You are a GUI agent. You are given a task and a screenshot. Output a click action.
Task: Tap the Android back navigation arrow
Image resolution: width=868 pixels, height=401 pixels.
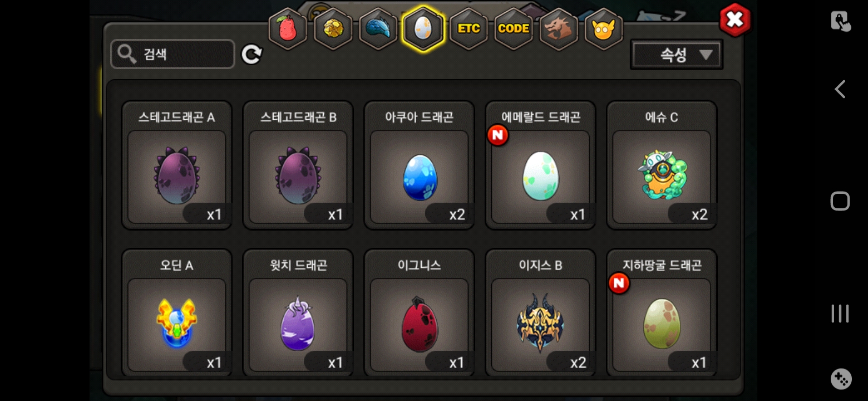(x=840, y=89)
